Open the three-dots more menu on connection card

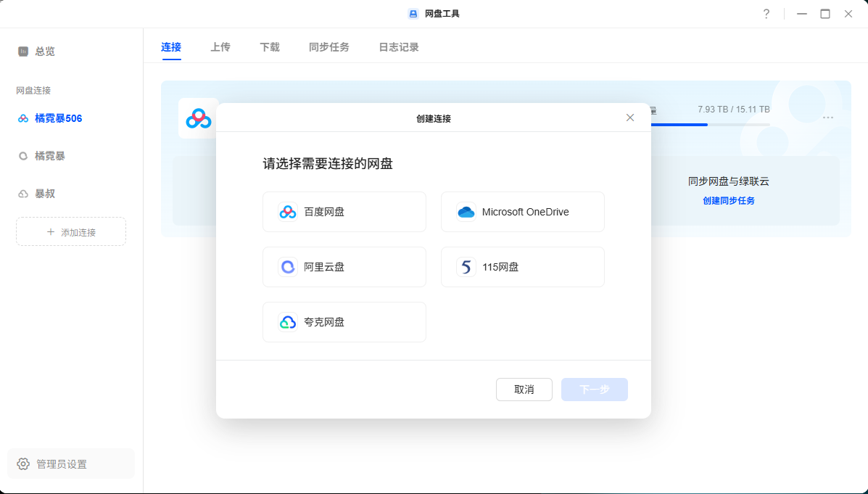pyautogui.click(x=828, y=118)
